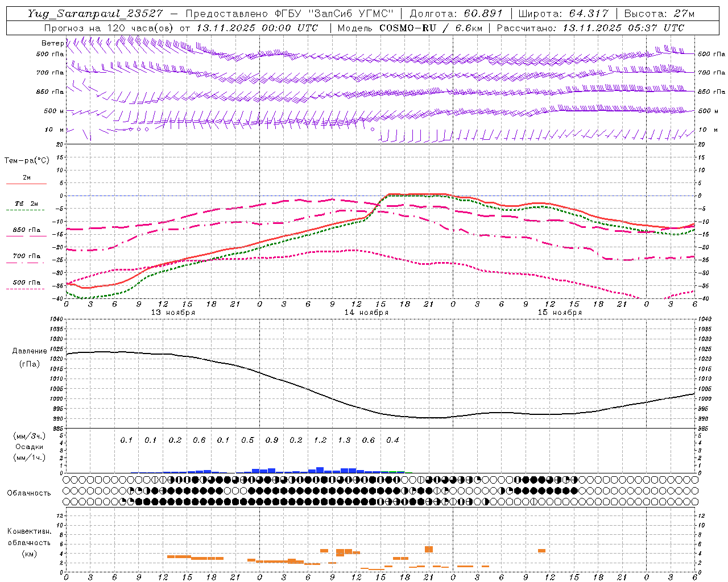Click the "15 ноября" date label
This screenshot has height=582, width=728.
560,313
